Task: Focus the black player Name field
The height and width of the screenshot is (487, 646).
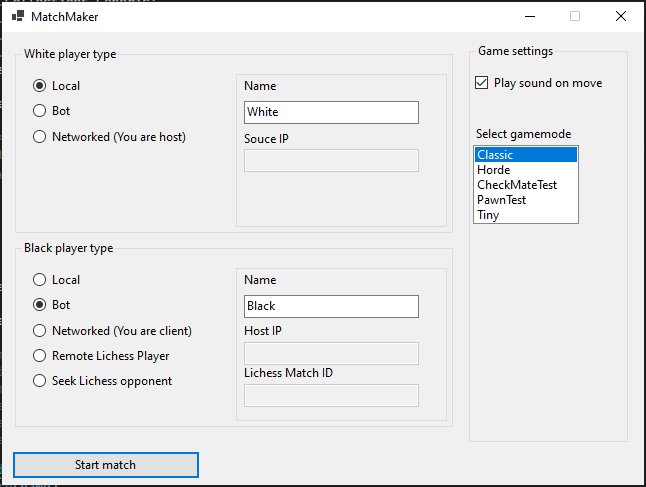Action: coord(331,306)
